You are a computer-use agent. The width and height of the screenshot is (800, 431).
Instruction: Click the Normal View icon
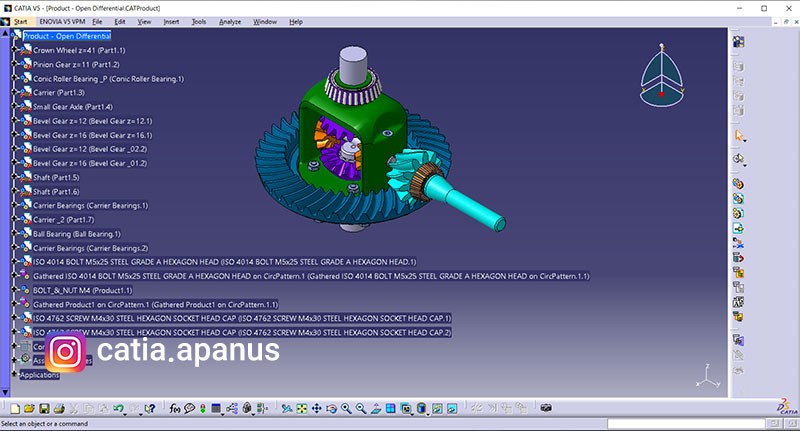pyautogui.click(x=376, y=409)
